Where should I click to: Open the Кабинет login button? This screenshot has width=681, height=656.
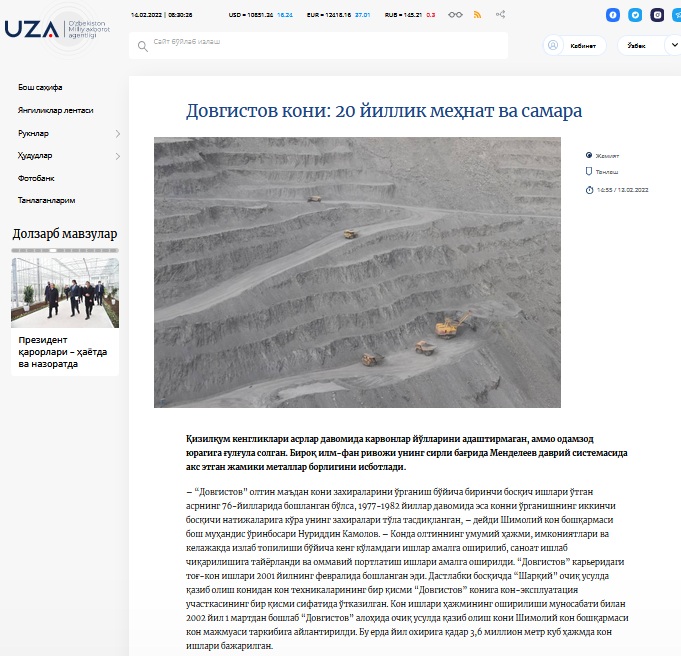[583, 45]
